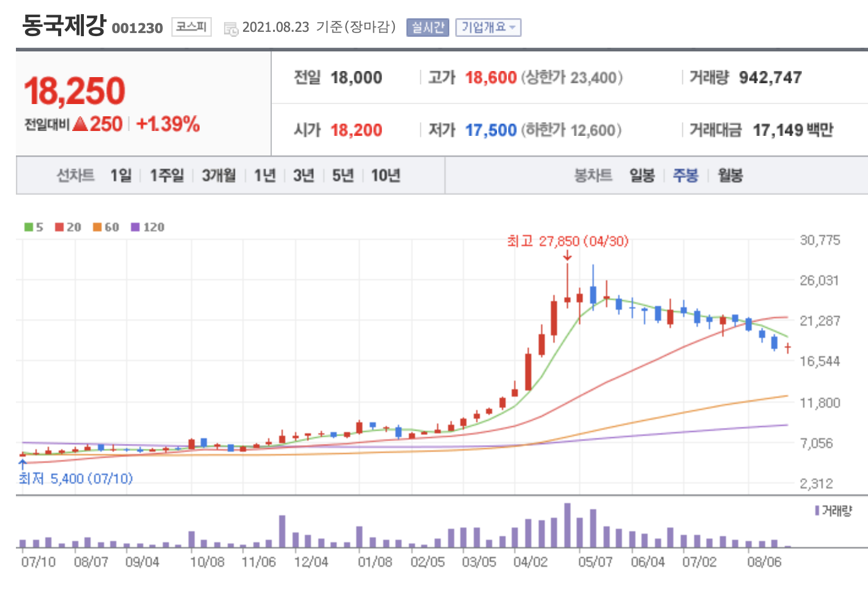This screenshot has width=868, height=590.
Task: Select the 10년 line chart tab
Action: 386,176
